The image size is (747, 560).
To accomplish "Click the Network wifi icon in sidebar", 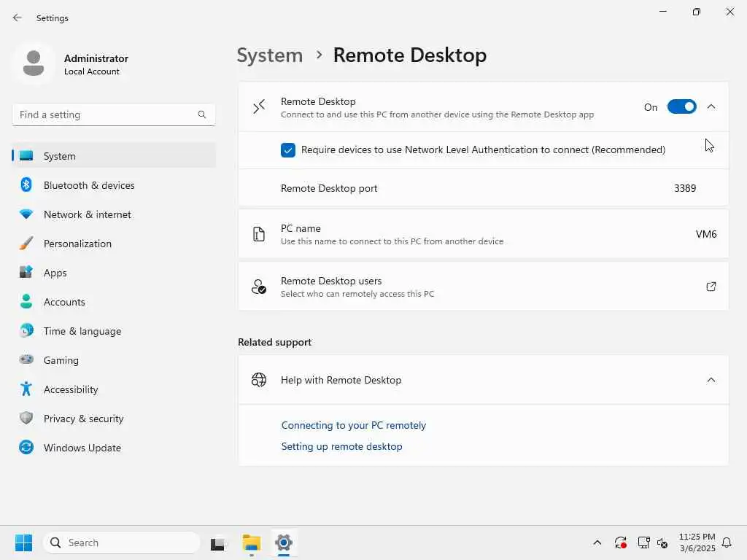I will coord(26,214).
